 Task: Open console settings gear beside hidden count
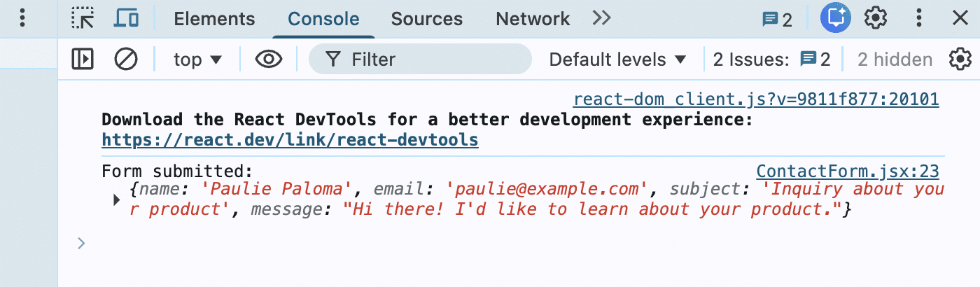tap(960, 59)
